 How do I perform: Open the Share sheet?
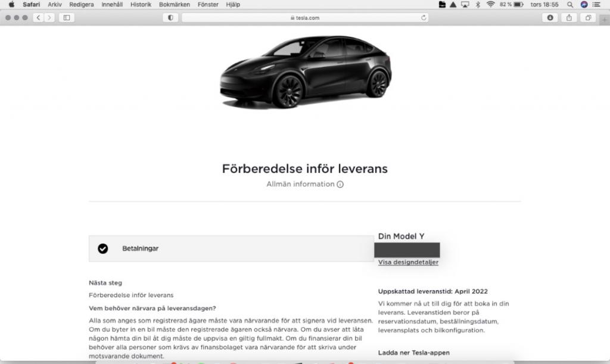point(569,17)
